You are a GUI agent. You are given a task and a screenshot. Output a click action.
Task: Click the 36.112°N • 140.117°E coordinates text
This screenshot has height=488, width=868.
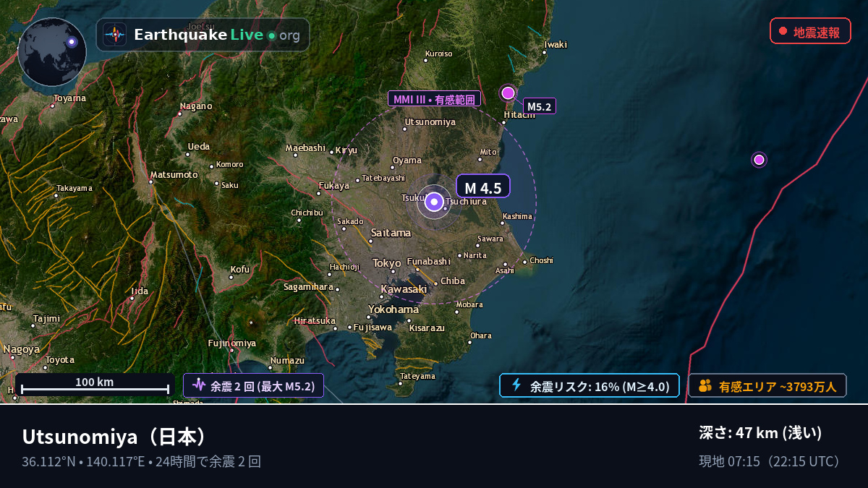point(83,461)
